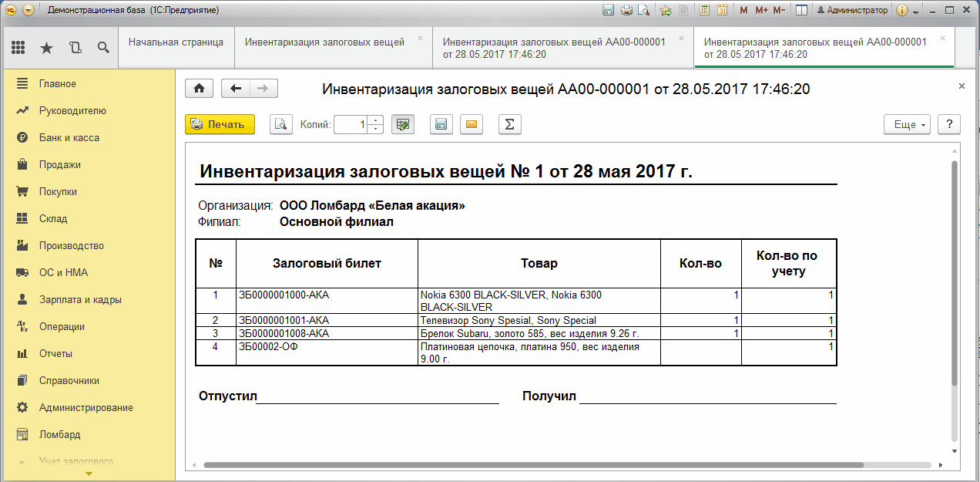Open Справочники section
The height and width of the screenshot is (482, 980).
(x=88, y=380)
